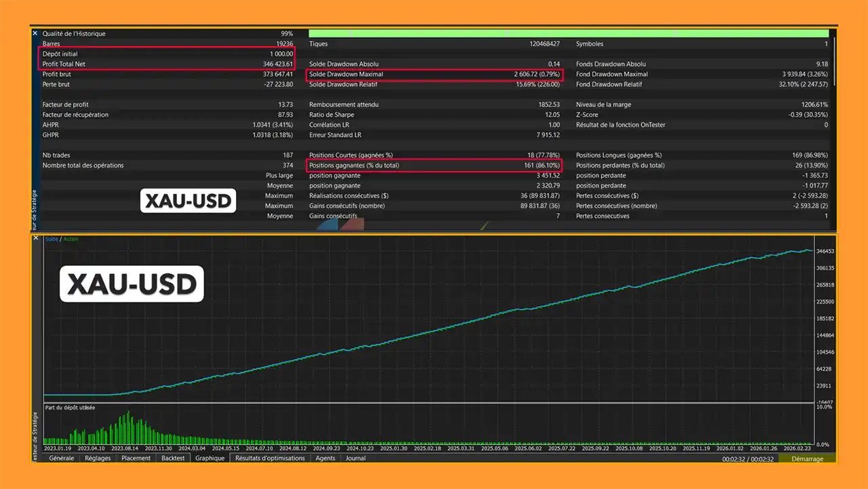
Task: Click the Solde legend label on graph
Action: point(52,239)
